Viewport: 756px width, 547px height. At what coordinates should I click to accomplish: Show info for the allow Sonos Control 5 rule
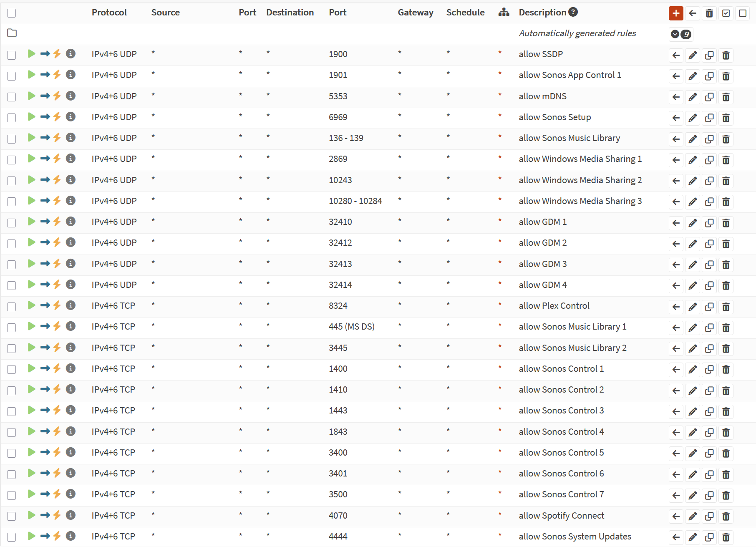[71, 452]
